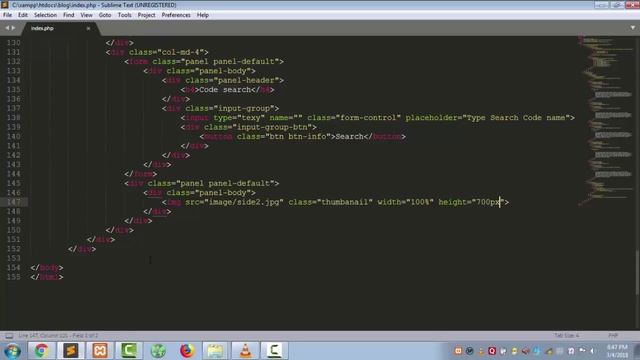This screenshot has height=360, width=640.
Task: Click the closing body tag on line 154
Action: point(47,268)
